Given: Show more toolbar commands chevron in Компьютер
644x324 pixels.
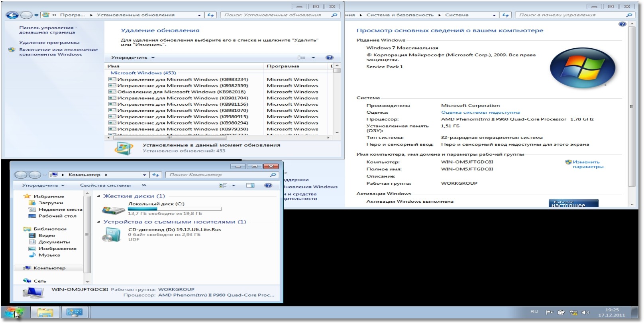Looking at the screenshot, I should point(144,185).
